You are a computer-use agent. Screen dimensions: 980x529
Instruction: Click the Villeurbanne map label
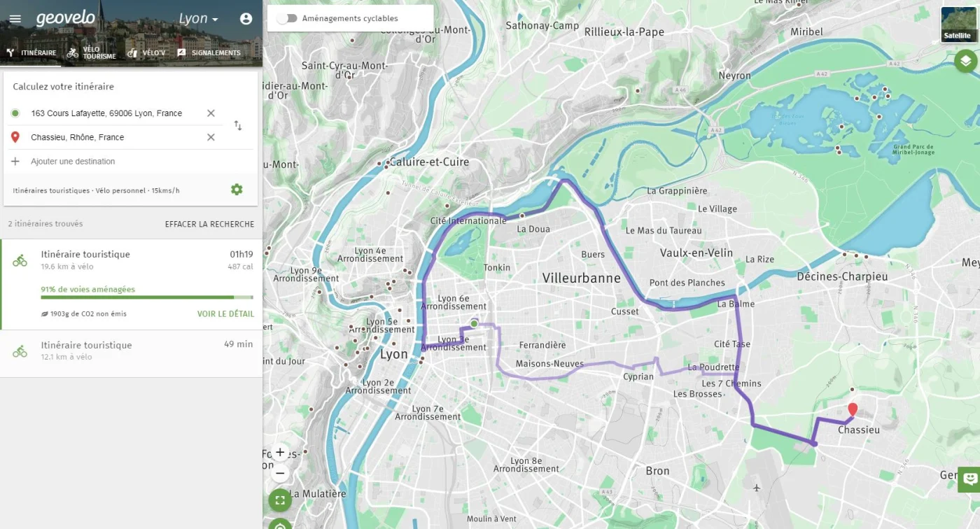(x=581, y=278)
